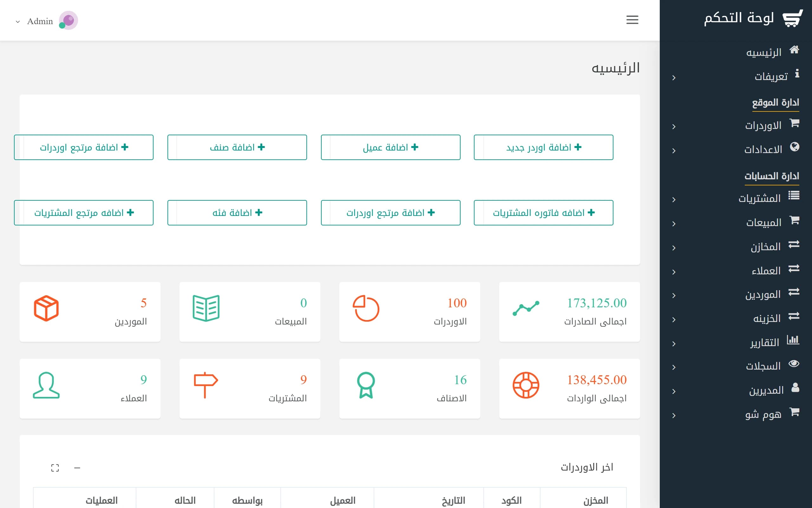
Task: Open the Admin user dropdown arrow
Action: [x=18, y=22]
